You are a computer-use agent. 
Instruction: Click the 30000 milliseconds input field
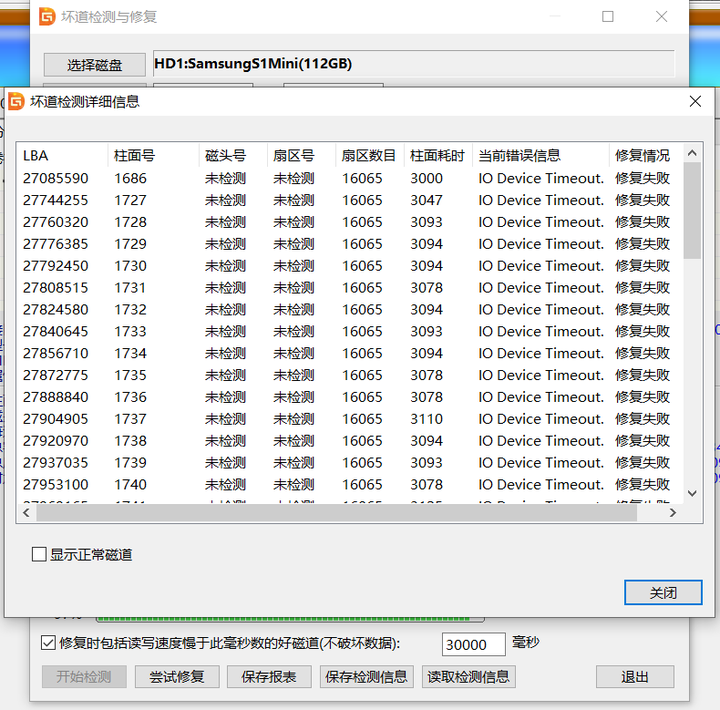pyautogui.click(x=473, y=644)
